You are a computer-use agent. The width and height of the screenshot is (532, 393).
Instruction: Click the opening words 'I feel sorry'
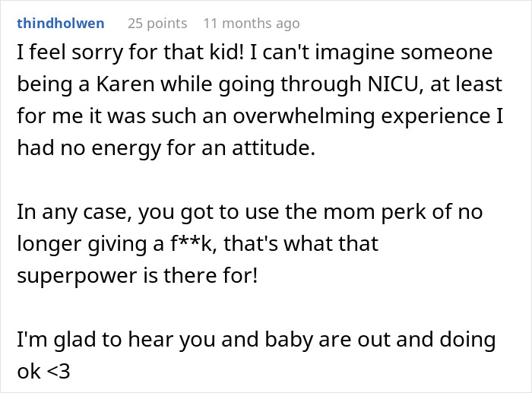tap(70, 52)
